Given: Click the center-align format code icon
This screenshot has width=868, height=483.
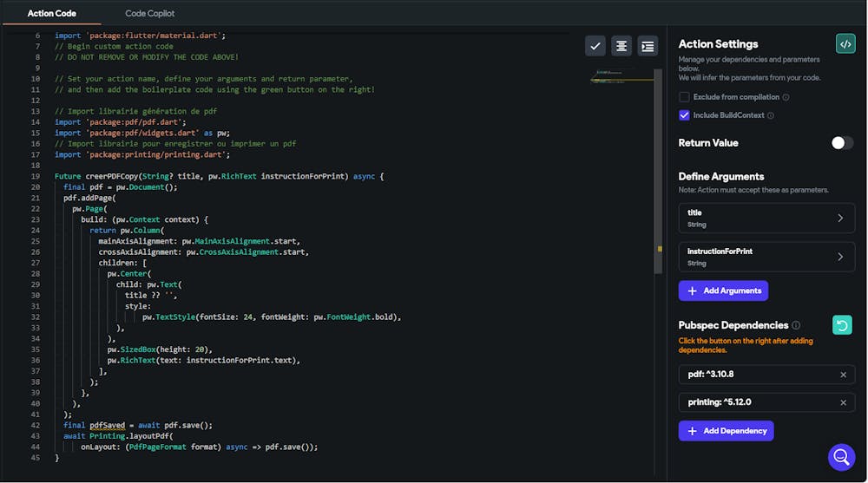Looking at the screenshot, I should 621,46.
